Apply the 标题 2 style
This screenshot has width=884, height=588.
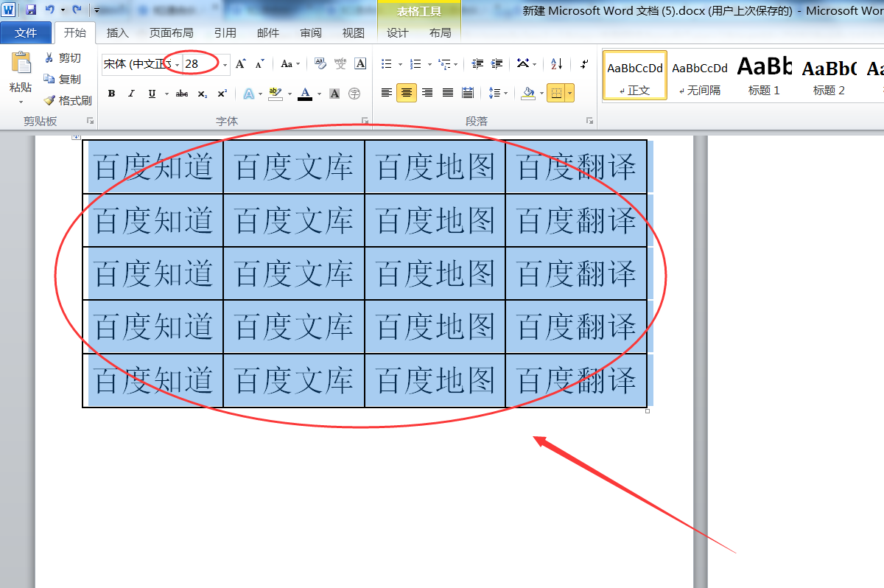coord(829,76)
